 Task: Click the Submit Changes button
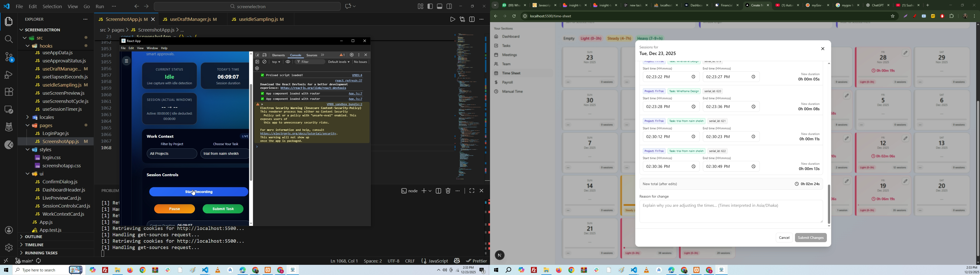pyautogui.click(x=810, y=238)
